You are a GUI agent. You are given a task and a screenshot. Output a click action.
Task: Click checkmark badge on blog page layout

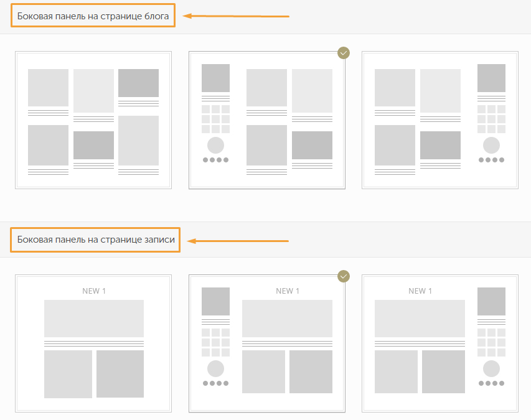click(x=344, y=53)
